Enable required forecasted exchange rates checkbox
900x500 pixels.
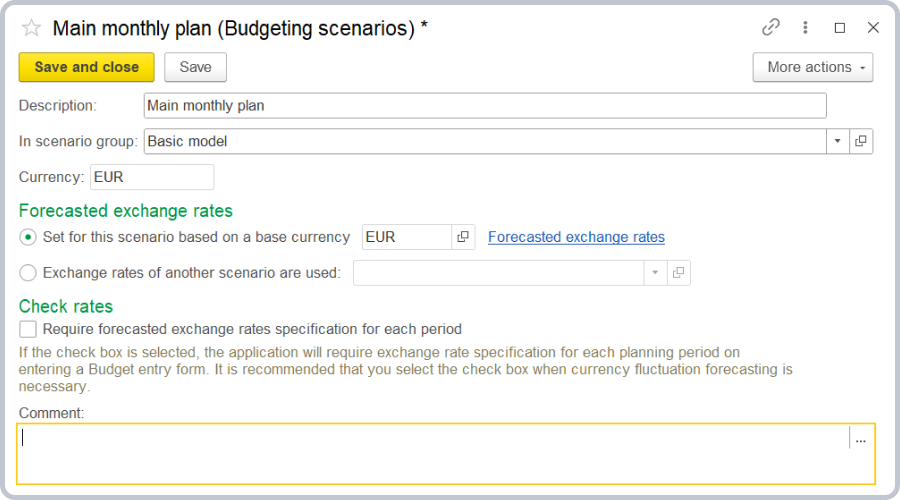[x=28, y=329]
